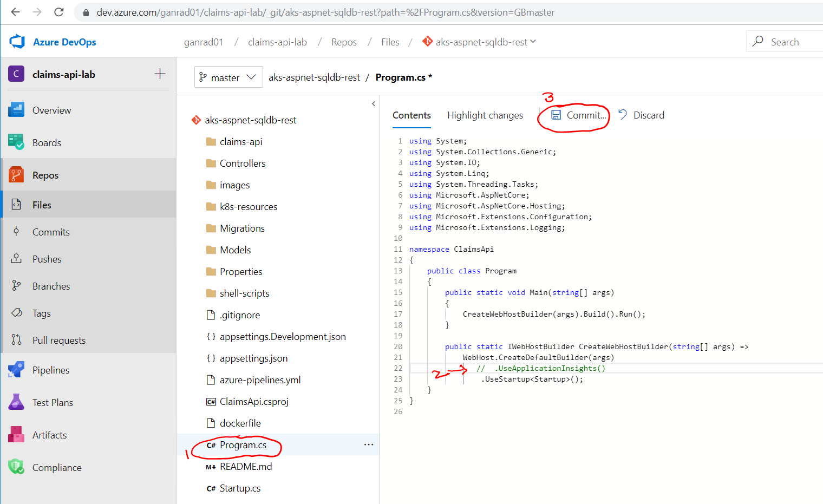Click the Search box at top right
This screenshot has width=823, height=504.
click(x=785, y=42)
